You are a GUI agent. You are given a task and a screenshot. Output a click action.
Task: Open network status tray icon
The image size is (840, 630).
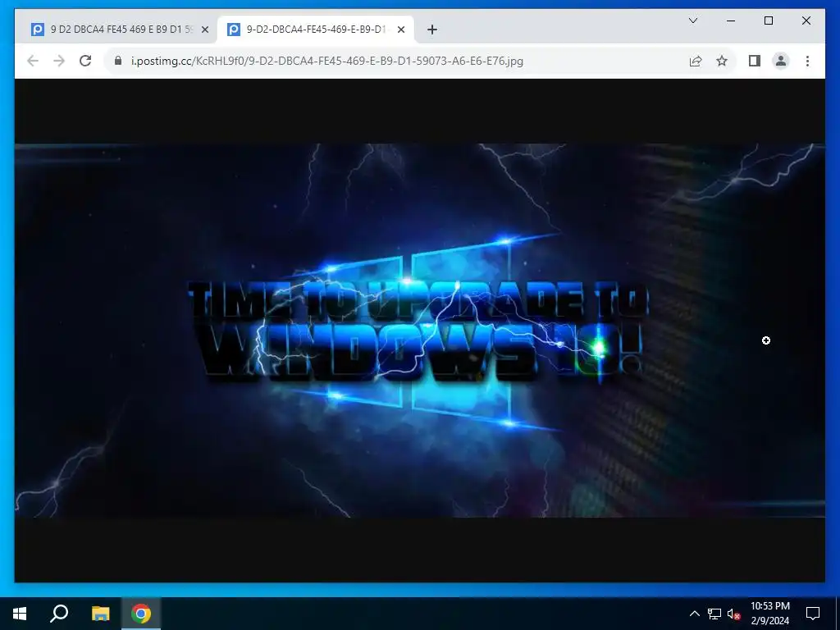click(714, 614)
